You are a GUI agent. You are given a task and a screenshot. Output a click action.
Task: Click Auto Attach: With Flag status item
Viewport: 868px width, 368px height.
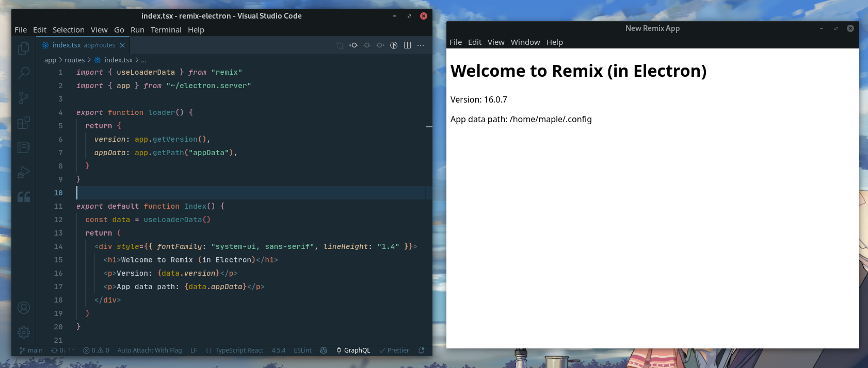point(150,350)
